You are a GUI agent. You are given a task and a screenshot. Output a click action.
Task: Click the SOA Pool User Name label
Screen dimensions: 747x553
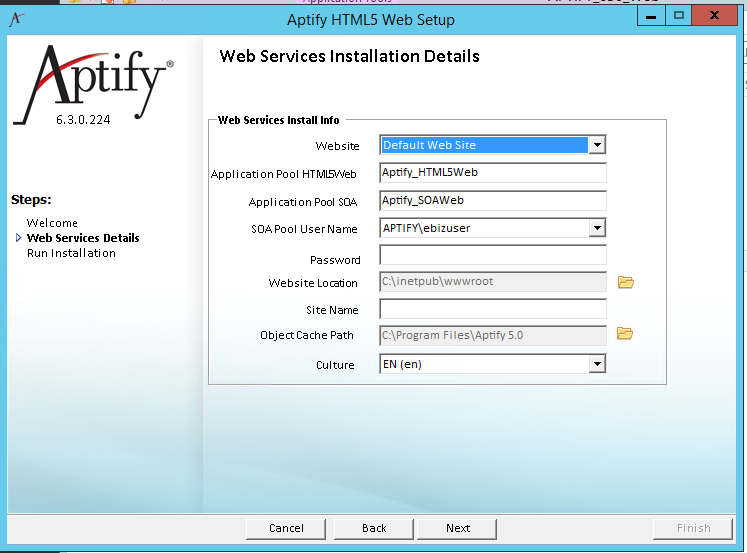[304, 229]
